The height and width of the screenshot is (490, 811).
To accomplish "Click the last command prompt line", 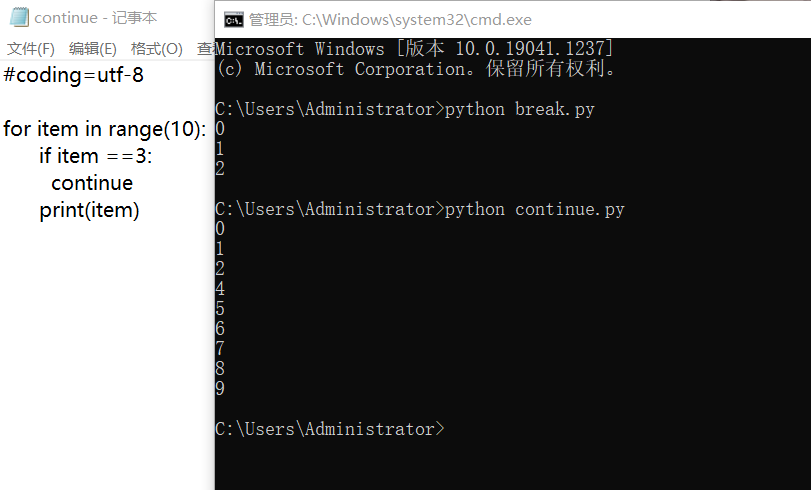I will pos(330,429).
